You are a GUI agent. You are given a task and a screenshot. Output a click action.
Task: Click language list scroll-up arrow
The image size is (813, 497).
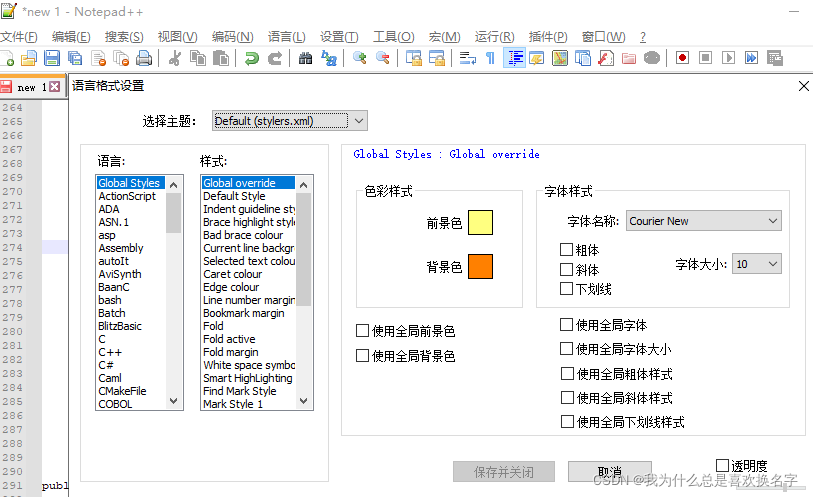pos(174,184)
